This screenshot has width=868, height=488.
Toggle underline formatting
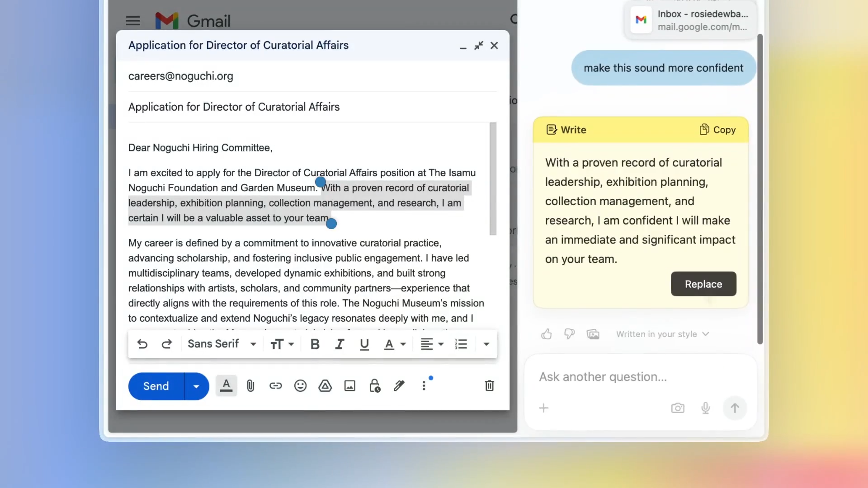coord(364,344)
